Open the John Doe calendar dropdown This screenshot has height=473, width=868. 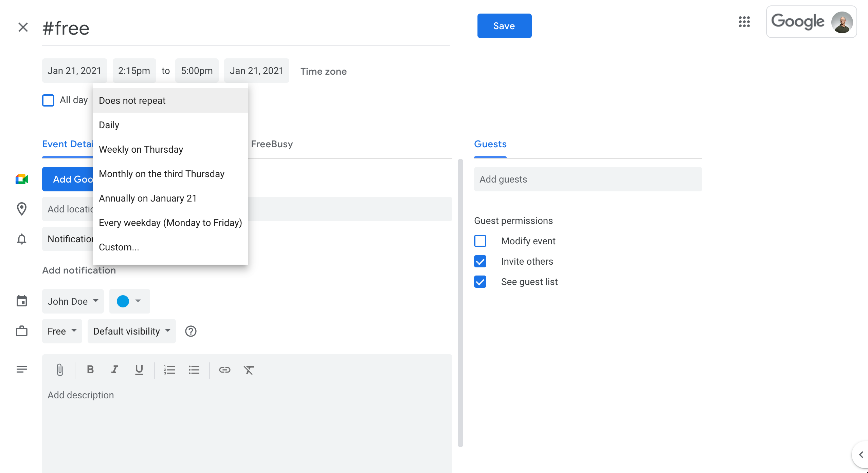[73, 301]
